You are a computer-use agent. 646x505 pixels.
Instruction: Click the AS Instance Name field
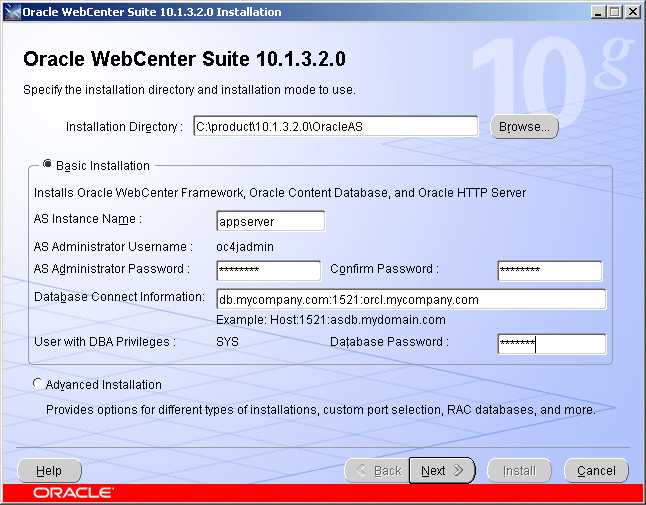coord(270,221)
